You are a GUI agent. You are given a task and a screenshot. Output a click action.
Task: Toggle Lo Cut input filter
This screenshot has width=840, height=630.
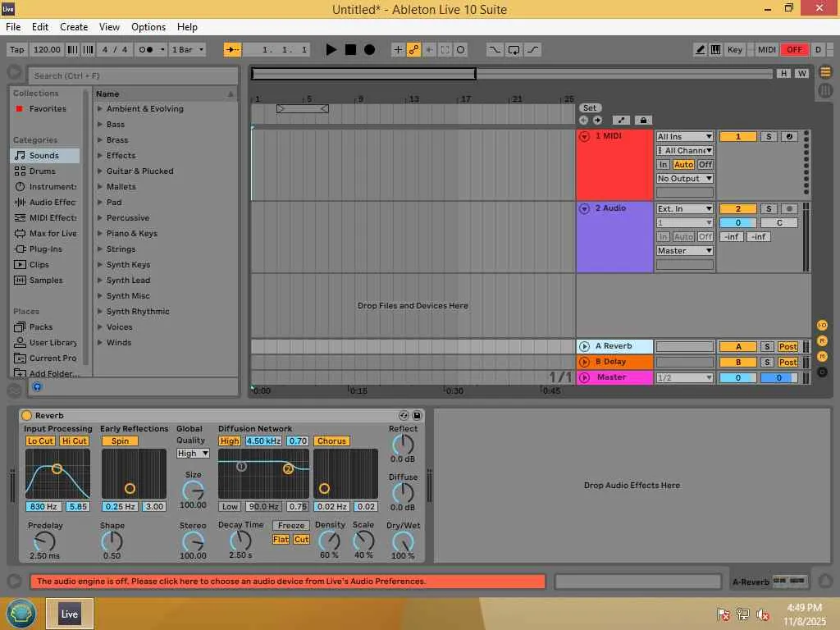[40, 441]
